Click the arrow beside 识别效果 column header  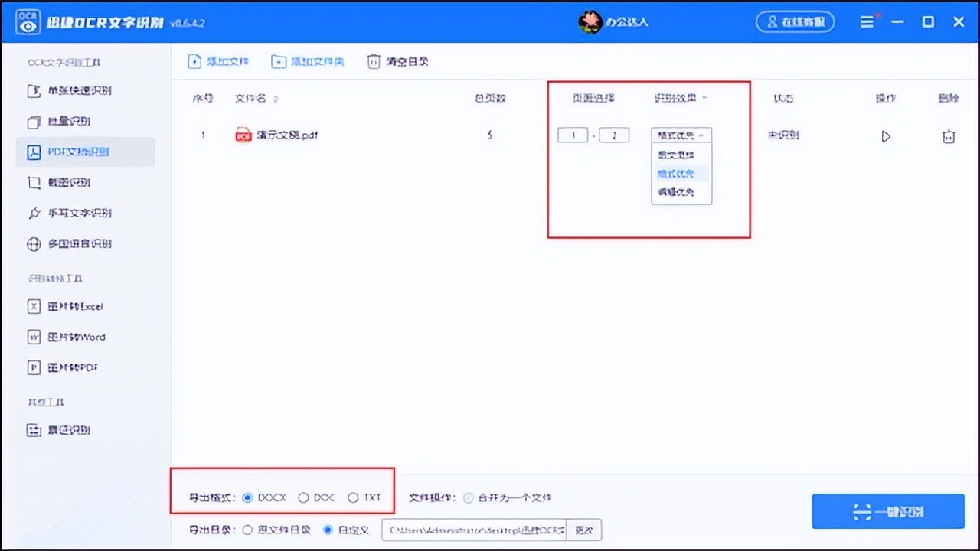(x=704, y=99)
